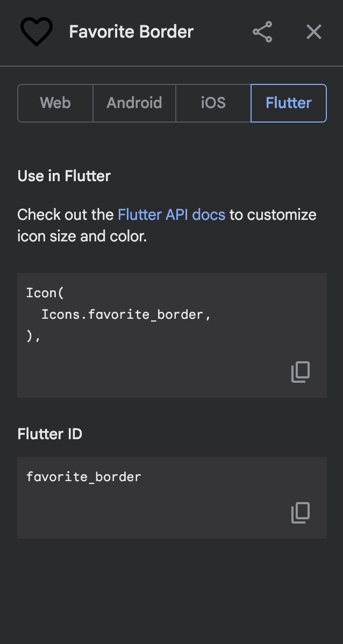
Task: Copy the favorite_border Flutter ID
Action: coord(301,513)
